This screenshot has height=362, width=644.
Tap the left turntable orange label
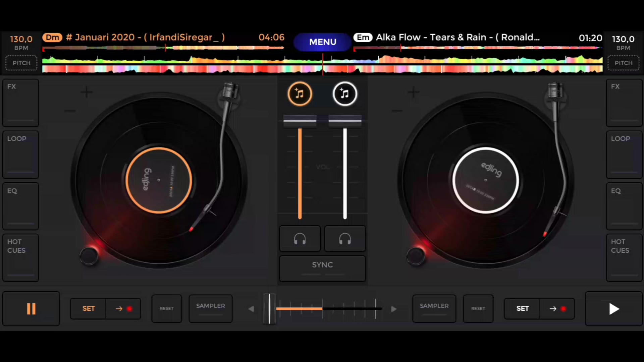tap(159, 180)
